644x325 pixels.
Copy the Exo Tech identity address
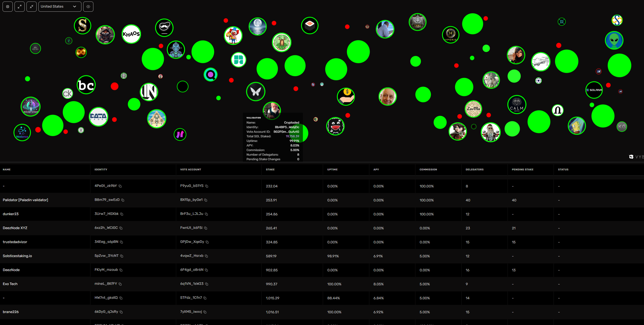pos(120,284)
